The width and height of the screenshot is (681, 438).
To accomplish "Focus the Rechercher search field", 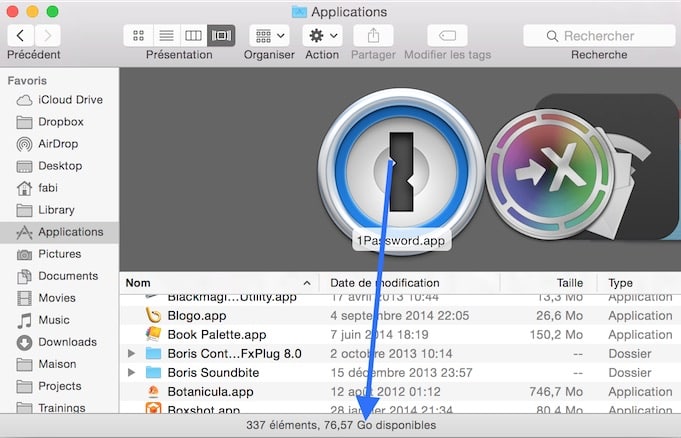I will [x=599, y=36].
